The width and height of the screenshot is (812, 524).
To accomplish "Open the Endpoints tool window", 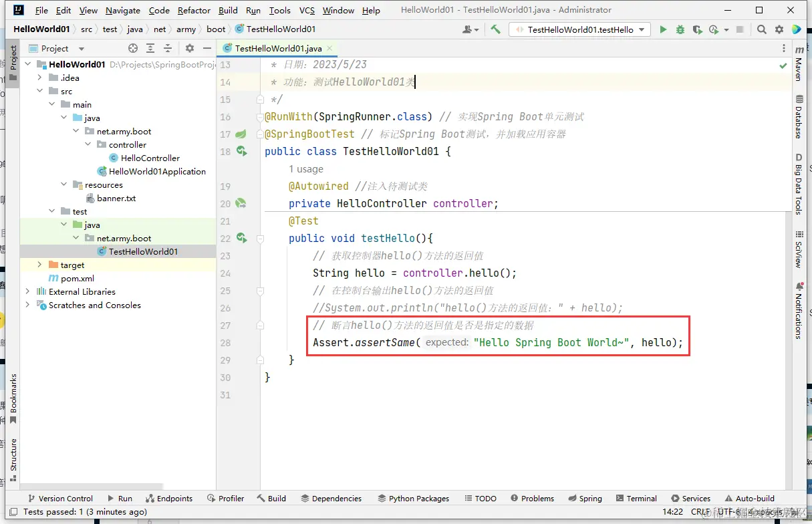I will click(x=169, y=499).
